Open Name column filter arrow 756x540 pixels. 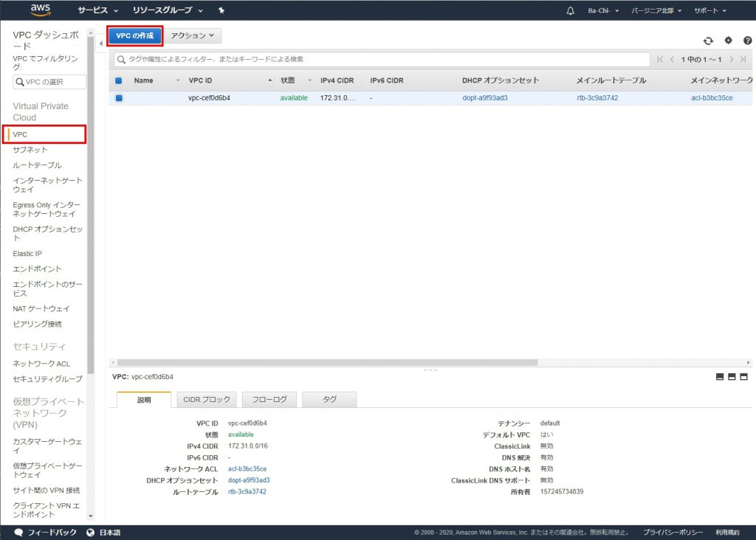178,80
